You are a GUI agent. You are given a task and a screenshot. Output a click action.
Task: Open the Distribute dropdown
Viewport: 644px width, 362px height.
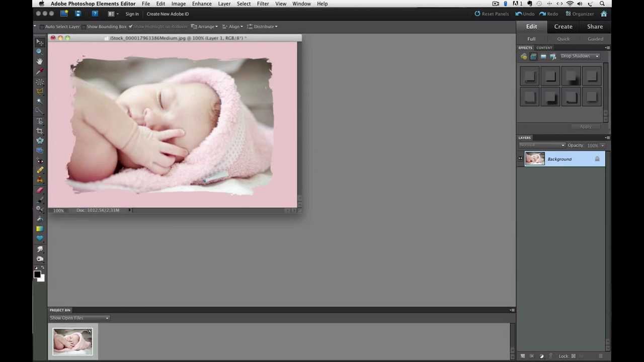coord(262,27)
